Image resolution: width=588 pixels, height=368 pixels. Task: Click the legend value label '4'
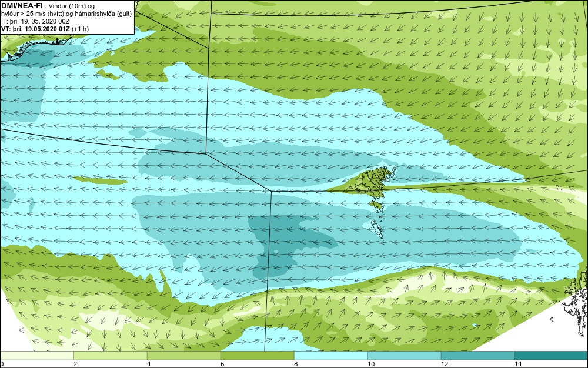coord(149,364)
